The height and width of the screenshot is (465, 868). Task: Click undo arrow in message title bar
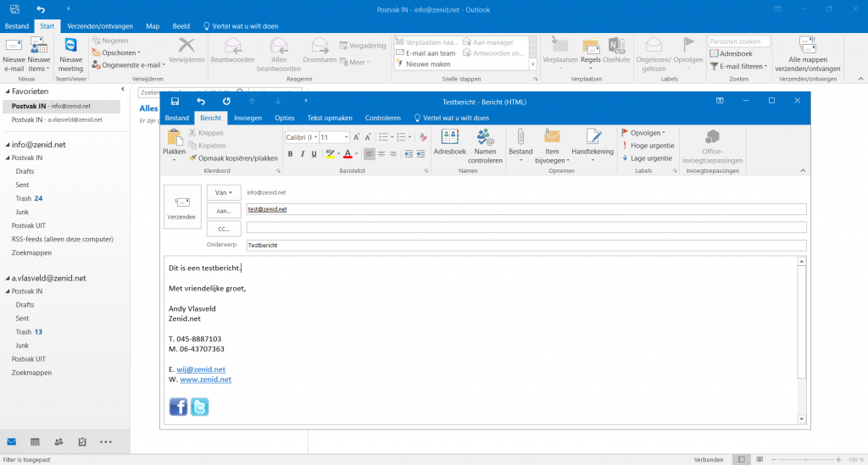(x=201, y=101)
